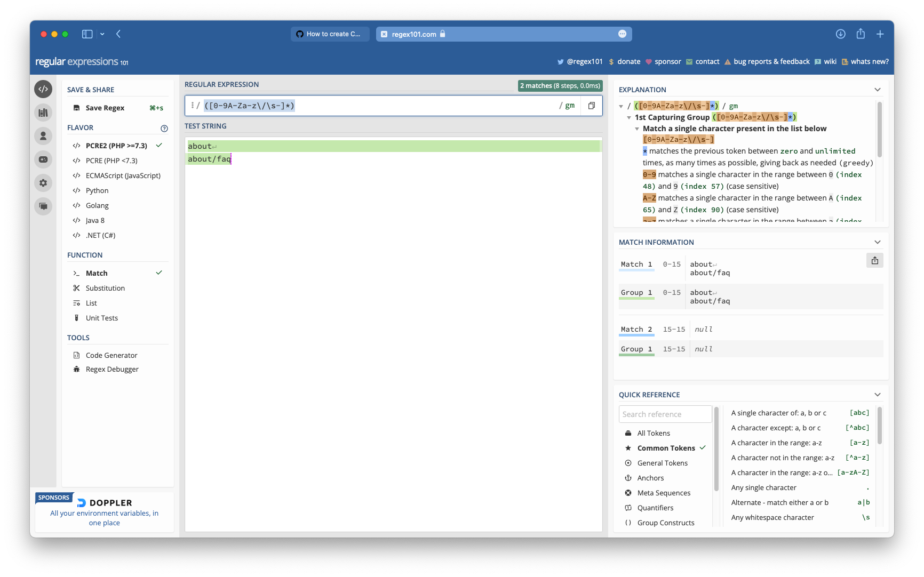Click the quick reference search field

[x=665, y=414]
